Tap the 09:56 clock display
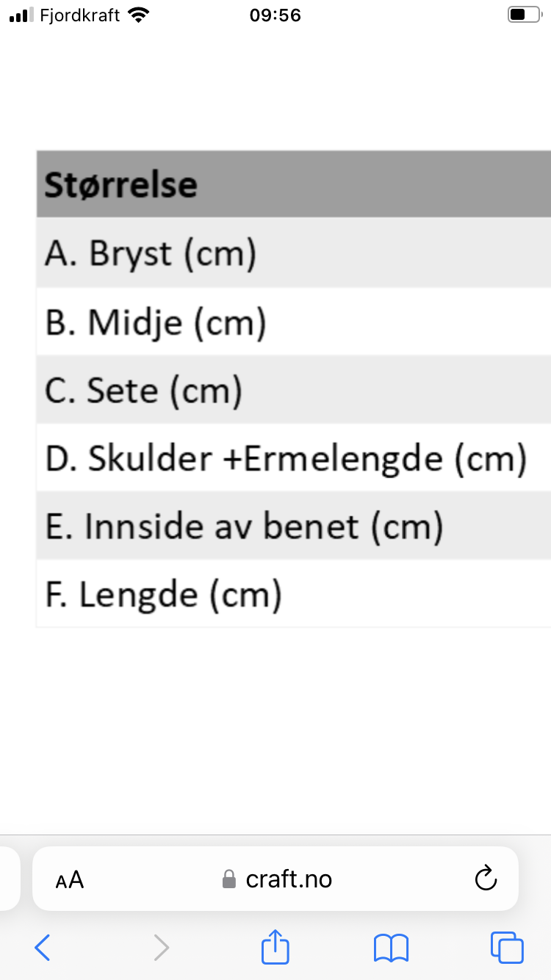 point(275,14)
